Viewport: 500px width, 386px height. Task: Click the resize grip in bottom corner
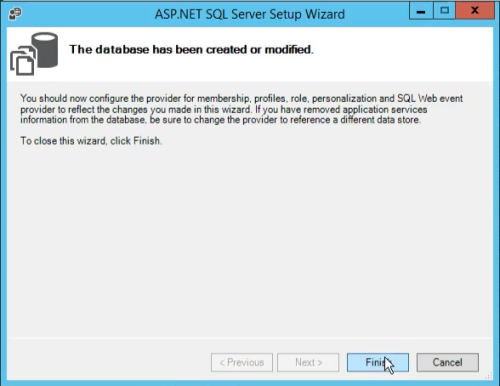click(x=489, y=376)
